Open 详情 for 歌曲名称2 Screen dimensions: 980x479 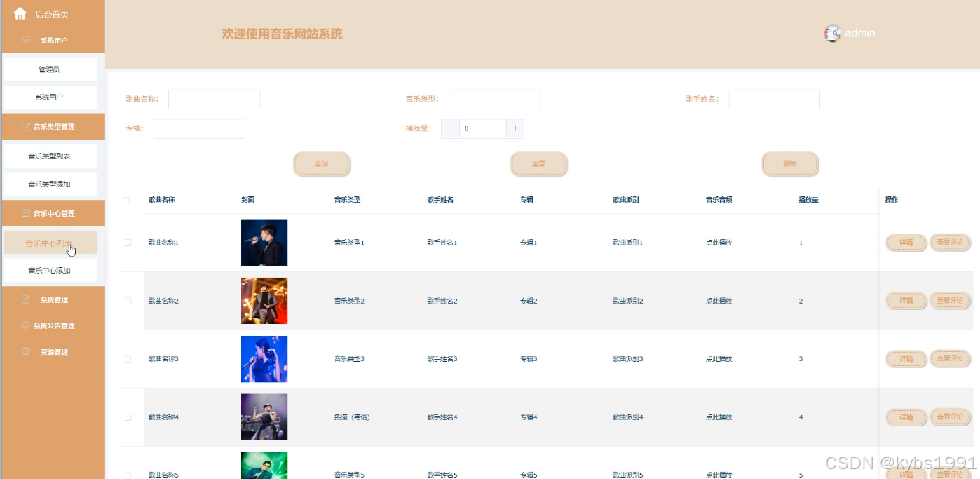tap(906, 301)
